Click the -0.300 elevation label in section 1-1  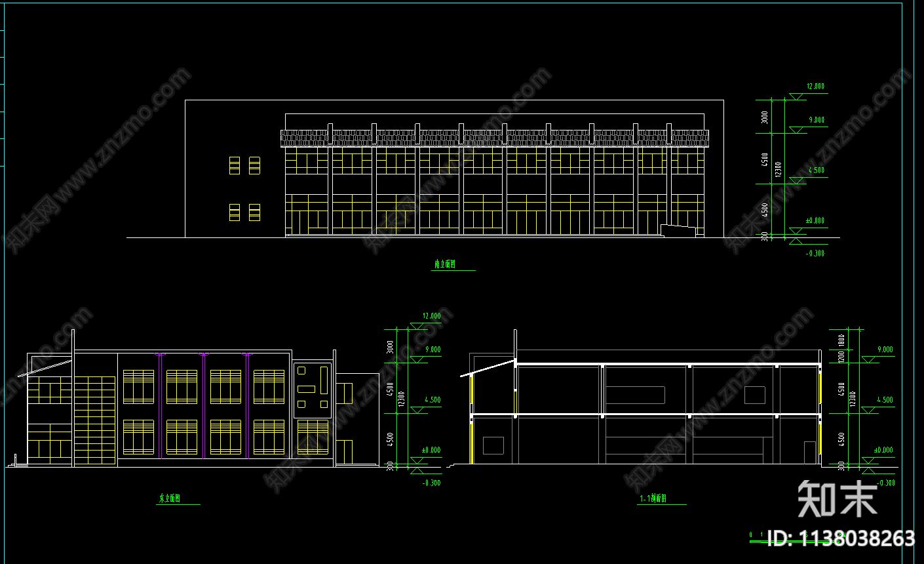[x=885, y=483]
